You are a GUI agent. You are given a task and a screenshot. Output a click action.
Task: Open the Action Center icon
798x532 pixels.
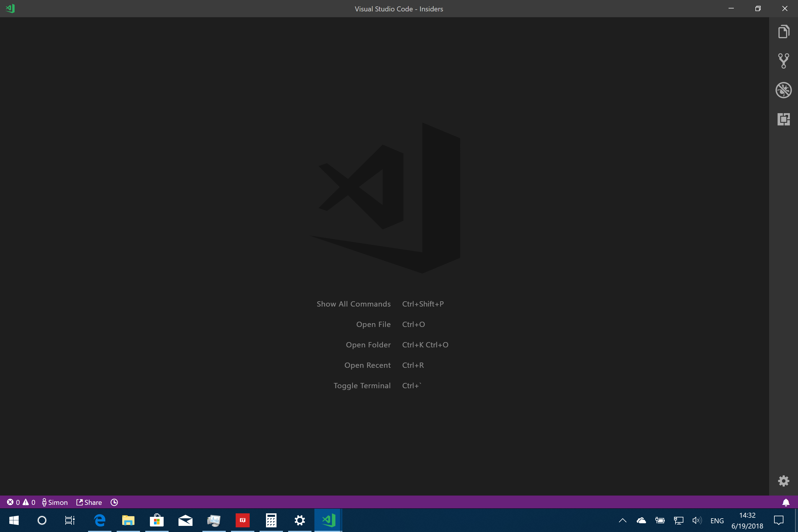779,520
